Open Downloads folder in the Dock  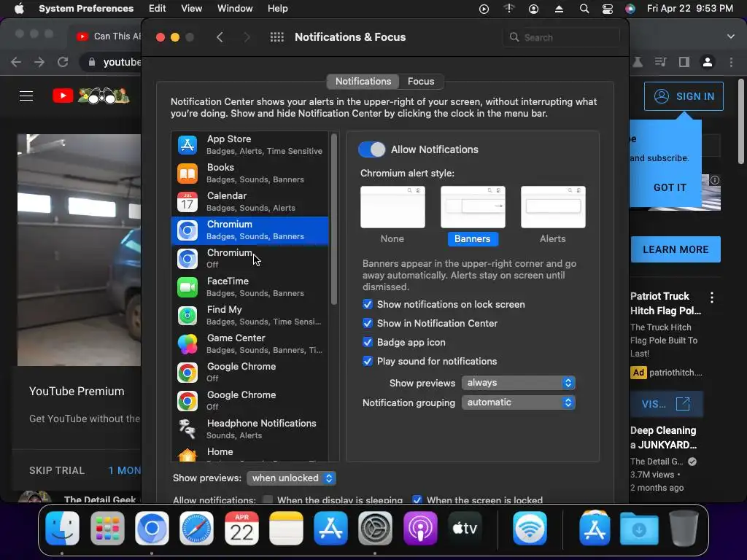tap(639, 528)
